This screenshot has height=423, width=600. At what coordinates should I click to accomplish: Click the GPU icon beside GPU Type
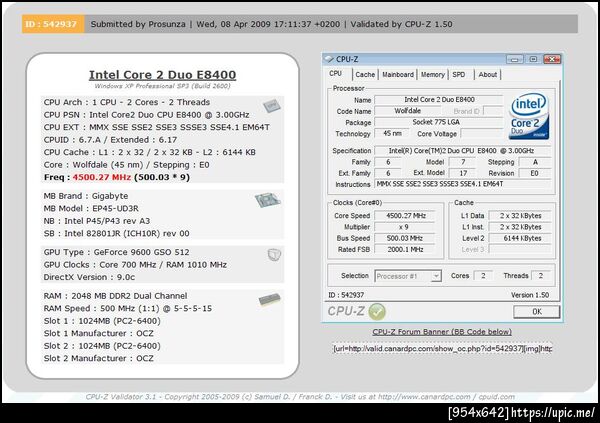tap(274, 254)
